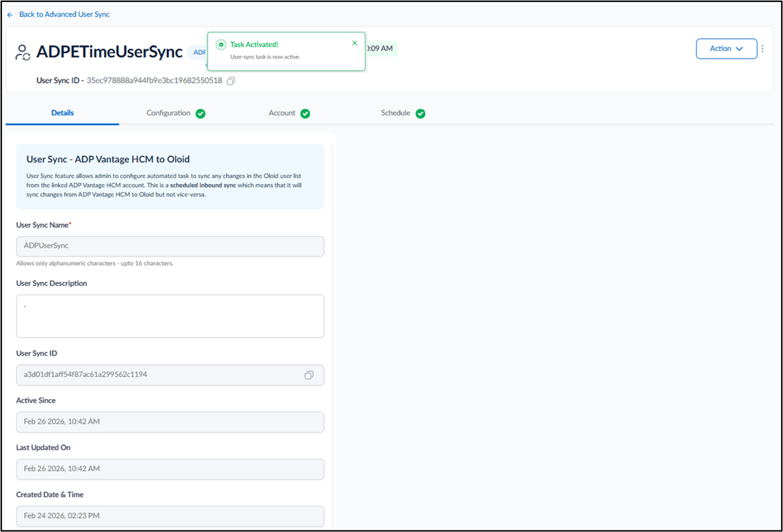Click the Account green checkmark icon
This screenshot has height=532, width=783.
click(x=305, y=113)
